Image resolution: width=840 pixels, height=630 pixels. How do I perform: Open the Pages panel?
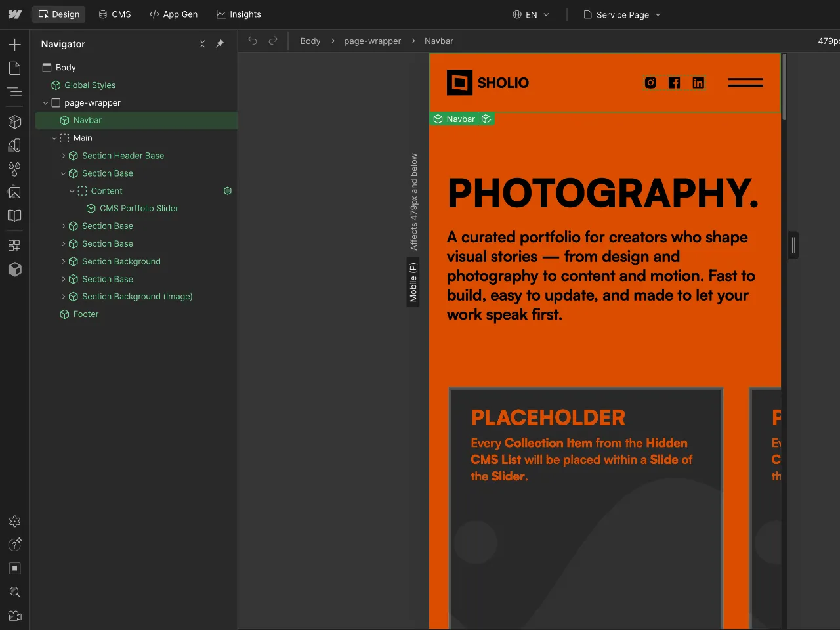14,68
